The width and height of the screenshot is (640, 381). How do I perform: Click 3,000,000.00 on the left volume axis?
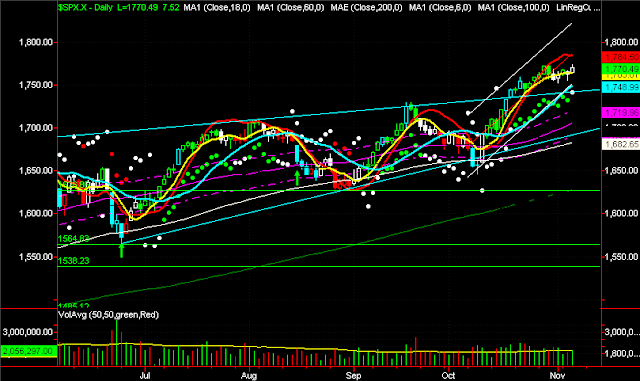point(28,332)
